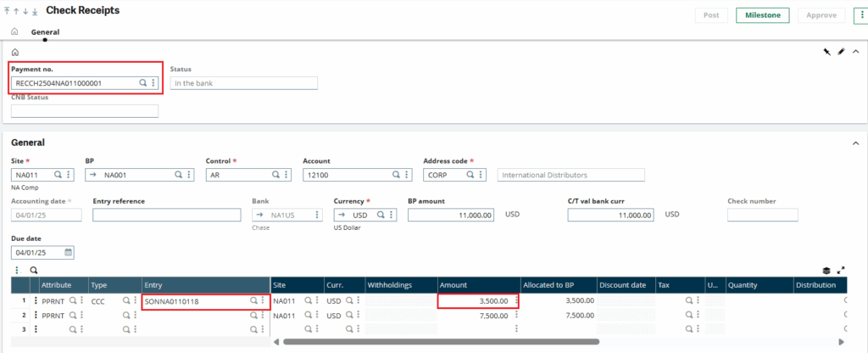Click the pin icon in header section
868x353 pixels.
click(827, 52)
